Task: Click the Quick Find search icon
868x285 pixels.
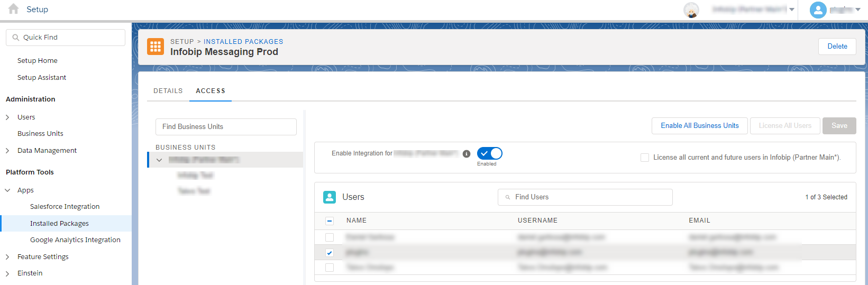Action: (x=16, y=38)
